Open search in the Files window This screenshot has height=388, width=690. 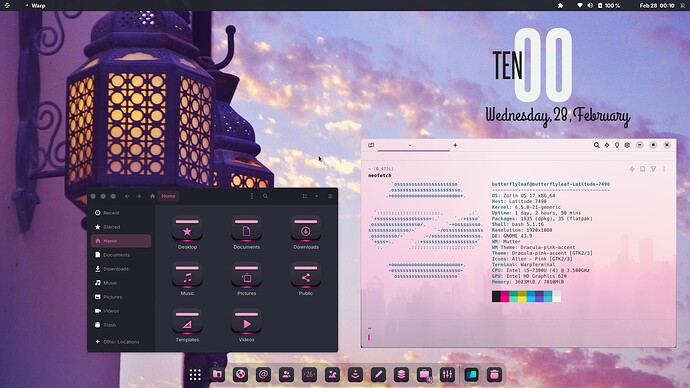[265, 196]
